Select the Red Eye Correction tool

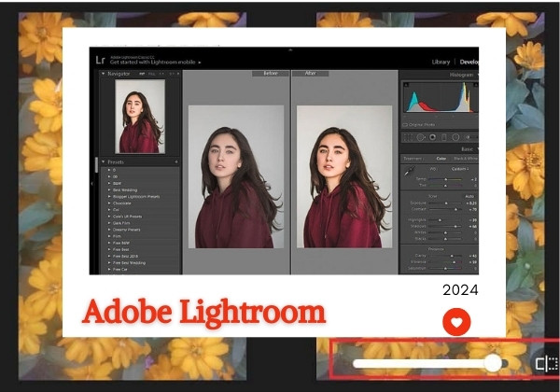432,137
